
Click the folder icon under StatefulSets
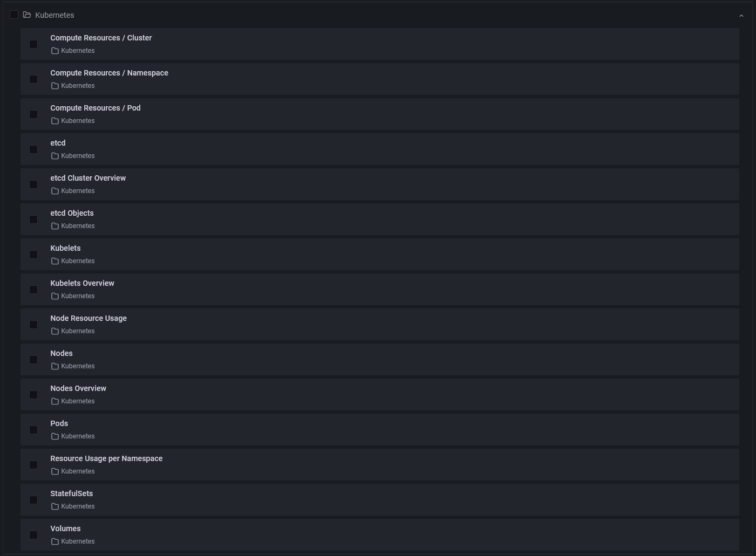pyautogui.click(x=55, y=506)
